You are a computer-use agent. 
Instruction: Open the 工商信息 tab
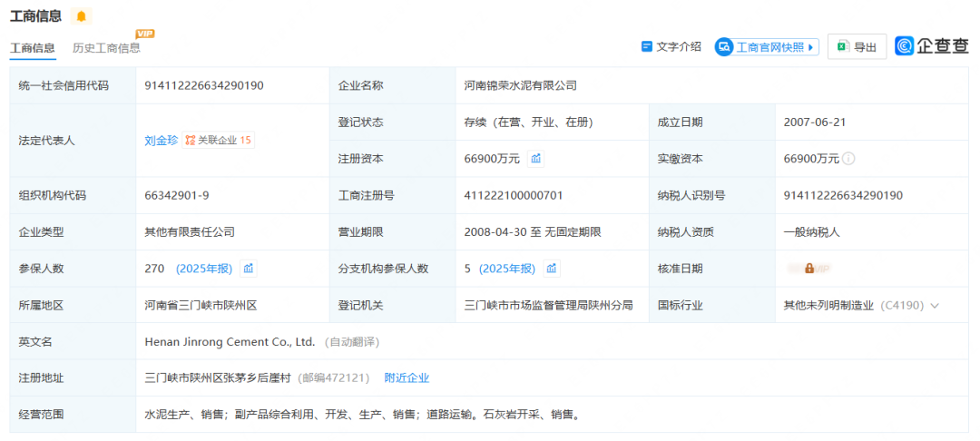pyautogui.click(x=33, y=47)
